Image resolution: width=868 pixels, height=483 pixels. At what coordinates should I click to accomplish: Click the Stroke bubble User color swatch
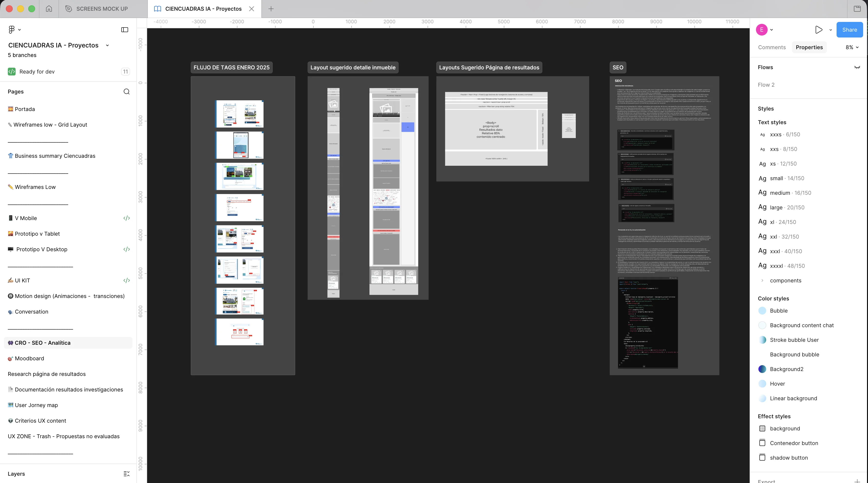click(x=762, y=340)
